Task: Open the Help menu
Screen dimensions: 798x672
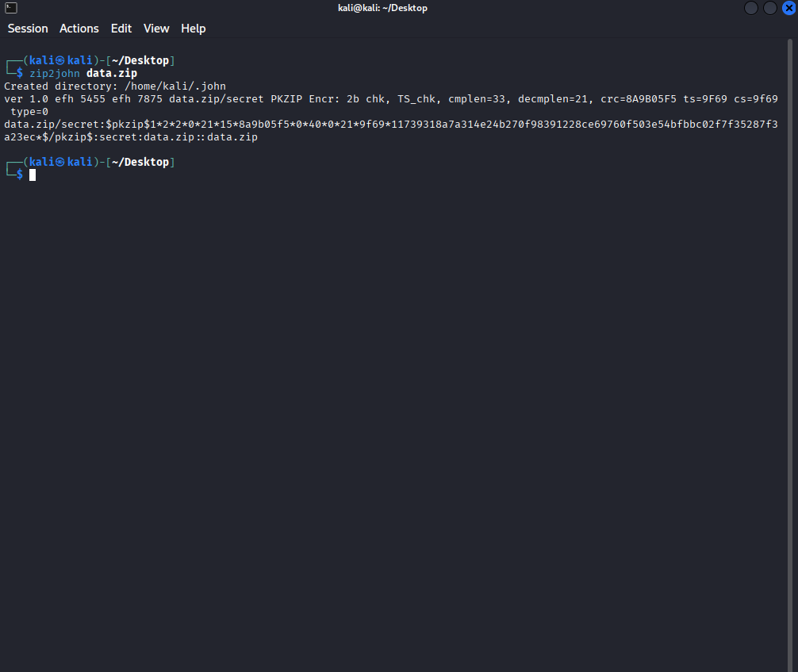Action: [x=194, y=29]
